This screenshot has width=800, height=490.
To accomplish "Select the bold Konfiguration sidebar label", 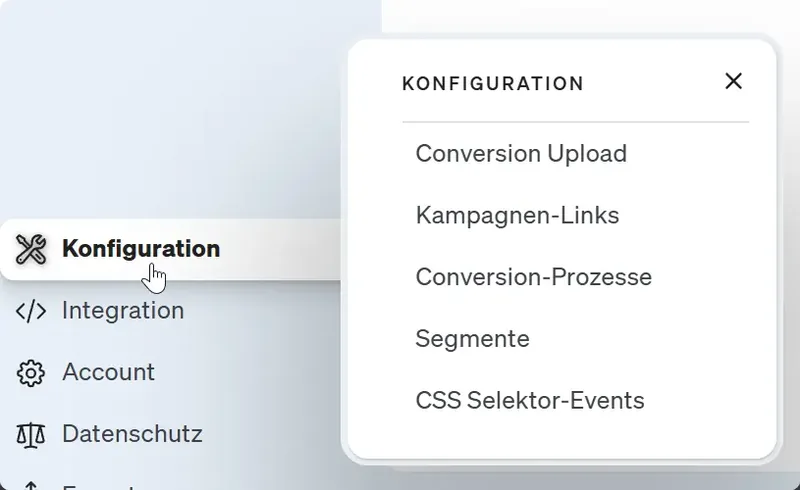I will tap(141, 249).
